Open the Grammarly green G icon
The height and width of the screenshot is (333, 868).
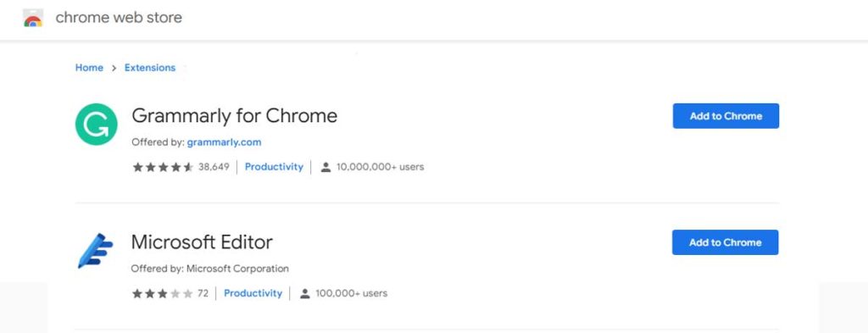tap(97, 125)
